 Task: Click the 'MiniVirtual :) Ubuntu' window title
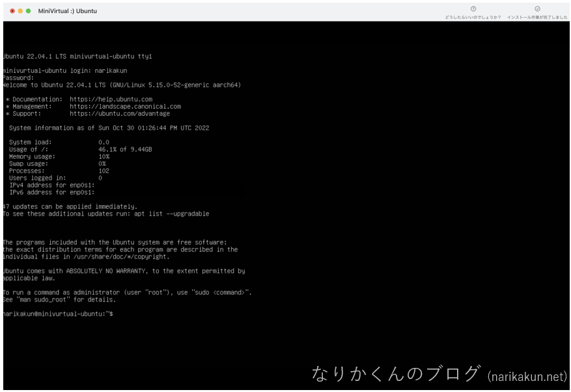pos(67,11)
